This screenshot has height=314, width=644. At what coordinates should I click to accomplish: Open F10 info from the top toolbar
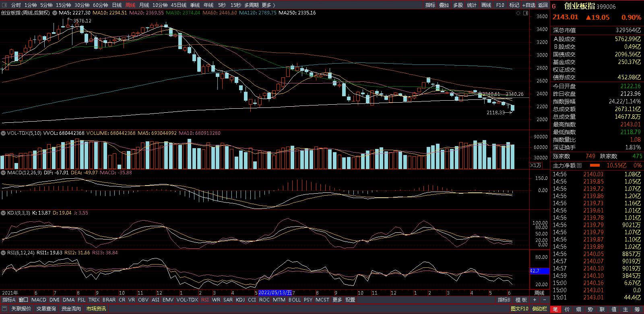[500, 5]
